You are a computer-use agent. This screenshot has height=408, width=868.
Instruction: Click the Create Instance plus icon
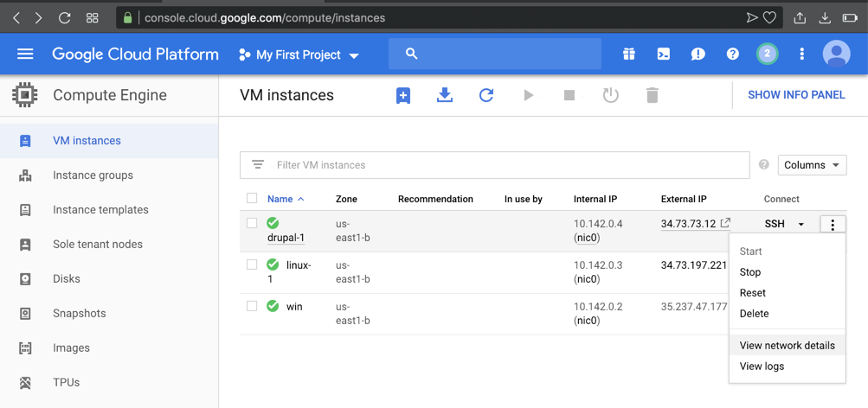point(403,95)
